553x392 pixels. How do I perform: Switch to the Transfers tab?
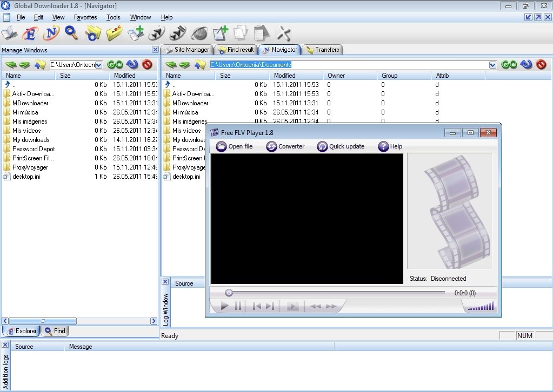[323, 50]
